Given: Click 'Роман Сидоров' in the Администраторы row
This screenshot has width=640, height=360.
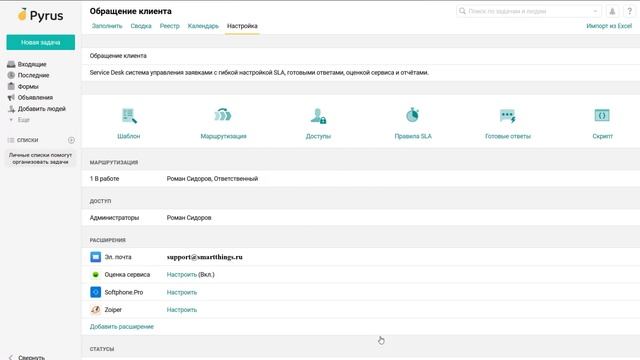Looking at the screenshot, I should point(189,218).
